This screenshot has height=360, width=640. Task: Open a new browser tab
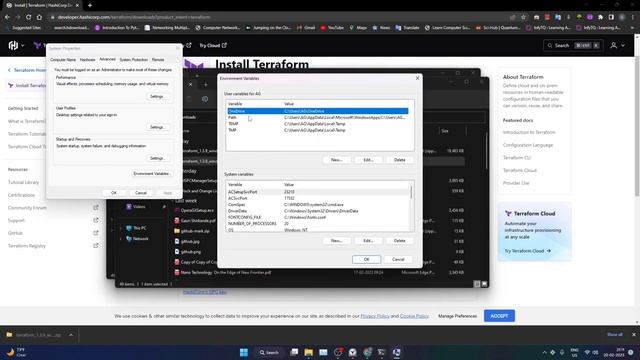pos(90,5)
